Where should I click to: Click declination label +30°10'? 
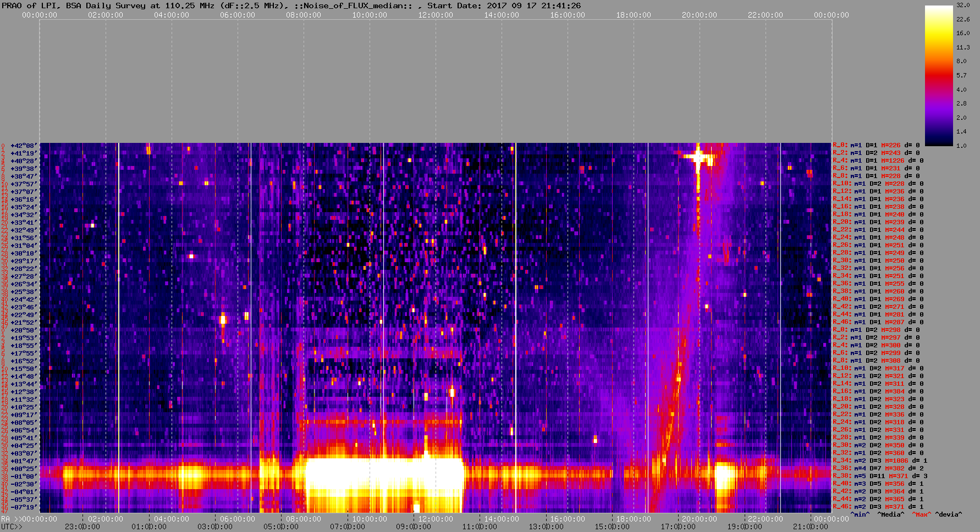(x=24, y=253)
